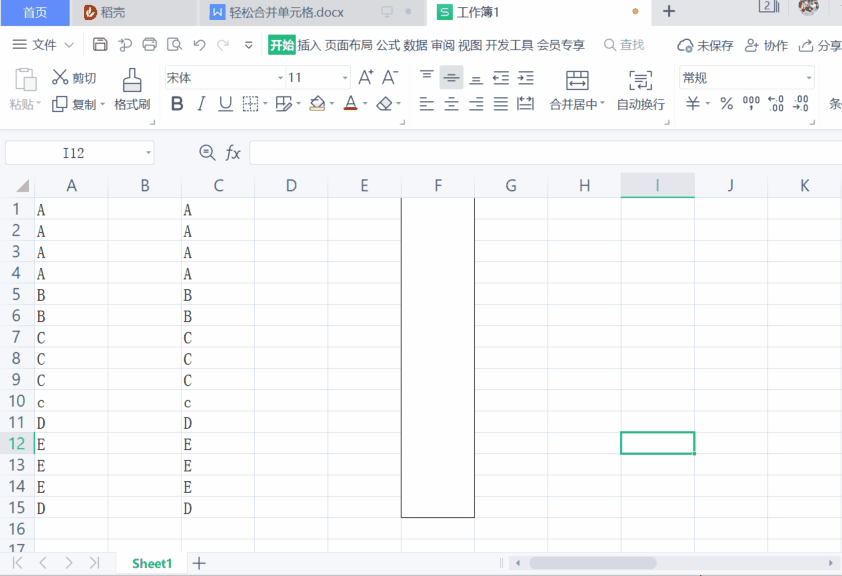Image resolution: width=842 pixels, height=576 pixels.
Task: Toggle Italic formatting
Action: [201, 104]
